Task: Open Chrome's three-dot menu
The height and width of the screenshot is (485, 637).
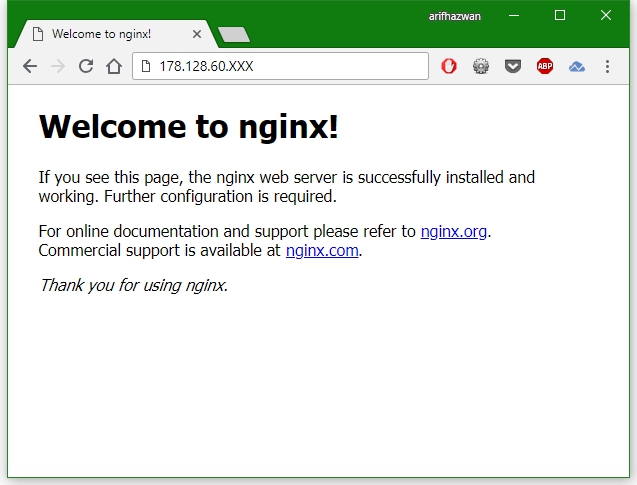Action: [607, 66]
